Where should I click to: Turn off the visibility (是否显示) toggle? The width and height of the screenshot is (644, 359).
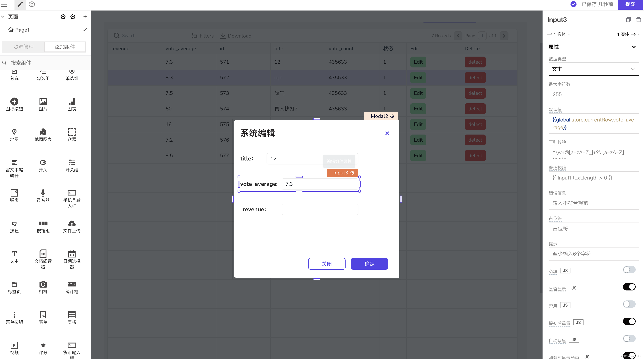pyautogui.click(x=629, y=287)
